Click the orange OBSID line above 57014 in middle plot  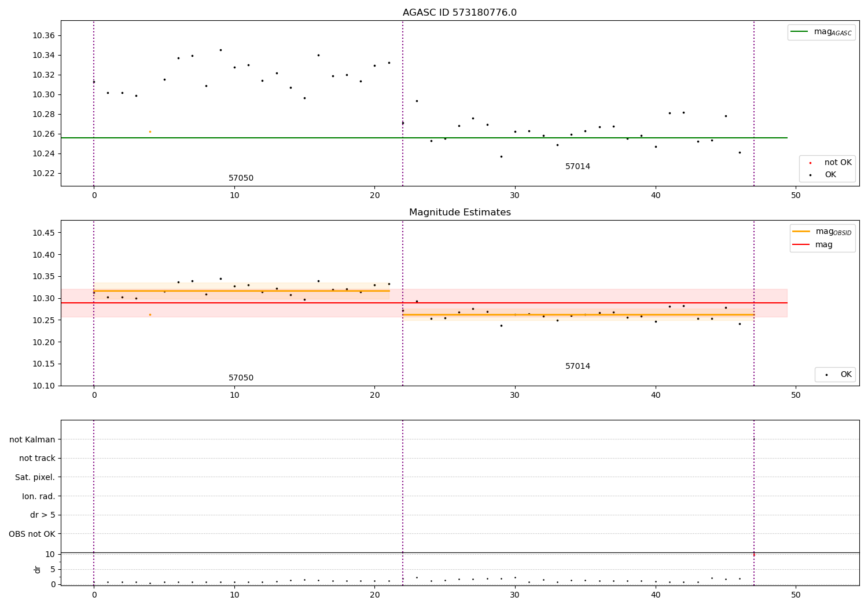click(579, 314)
